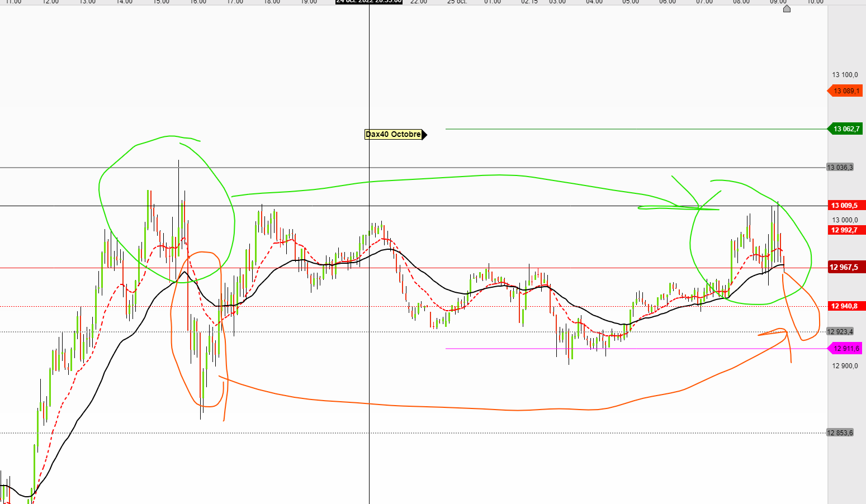Select the orange 13 089,1 price tag

click(x=845, y=91)
